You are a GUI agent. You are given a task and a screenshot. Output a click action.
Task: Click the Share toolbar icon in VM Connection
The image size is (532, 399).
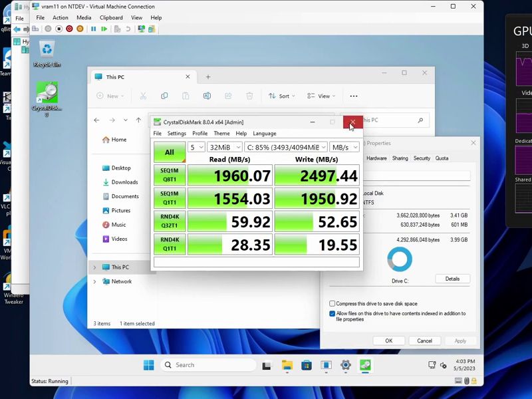point(152,29)
